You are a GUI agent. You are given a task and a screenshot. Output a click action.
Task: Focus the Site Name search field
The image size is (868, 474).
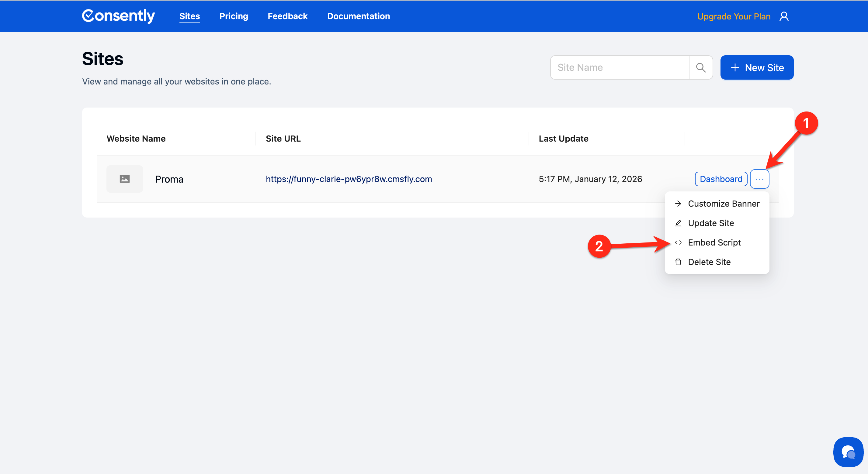point(619,68)
